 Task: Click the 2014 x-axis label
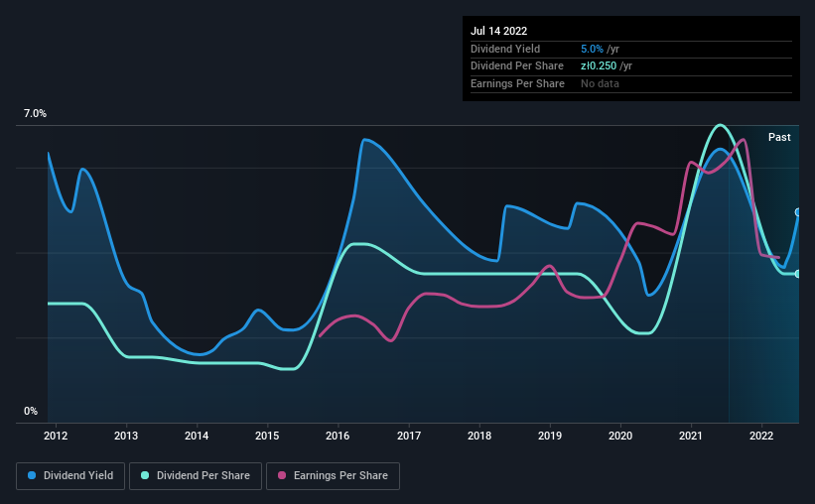[197, 435]
